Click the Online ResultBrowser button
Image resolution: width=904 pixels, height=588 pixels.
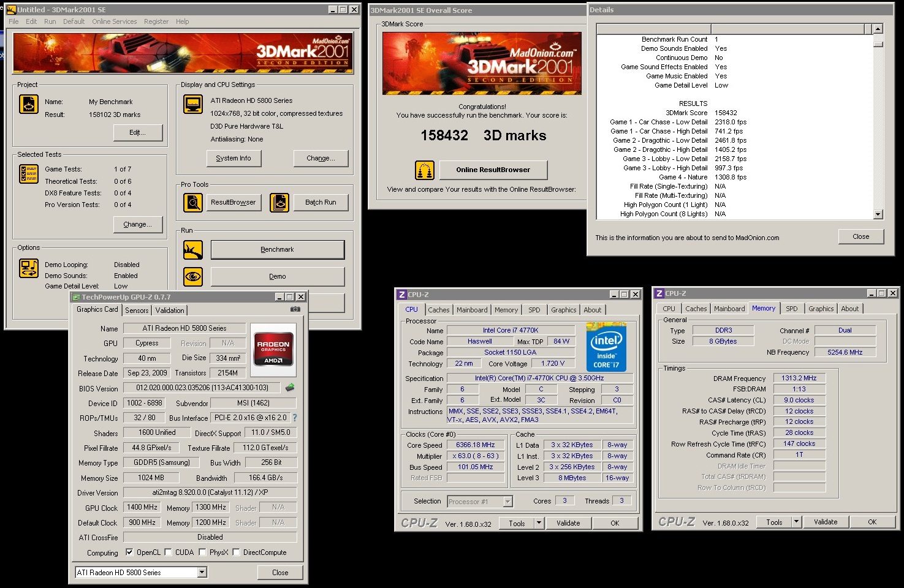coord(493,170)
